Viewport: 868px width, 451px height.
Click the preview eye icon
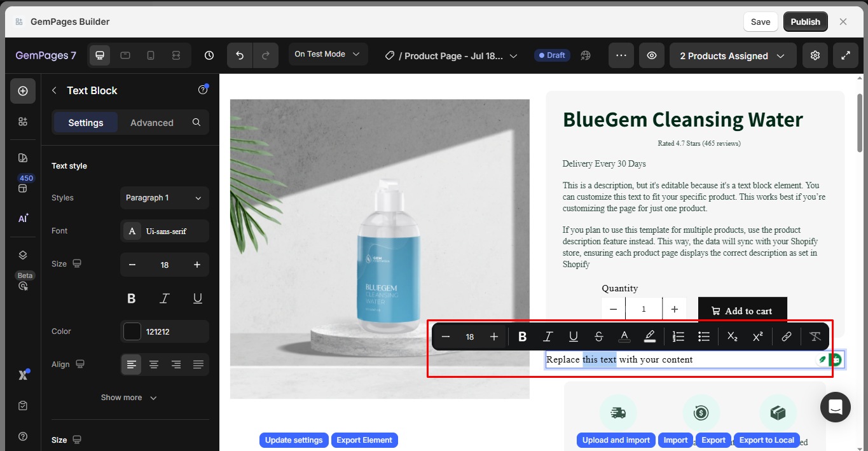(652, 55)
